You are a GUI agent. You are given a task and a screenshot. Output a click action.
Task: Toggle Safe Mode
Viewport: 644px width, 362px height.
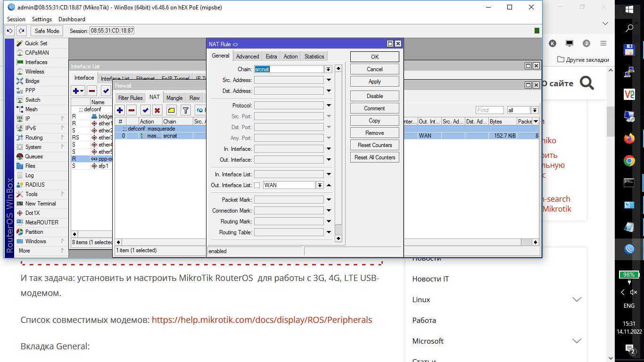tap(47, 31)
